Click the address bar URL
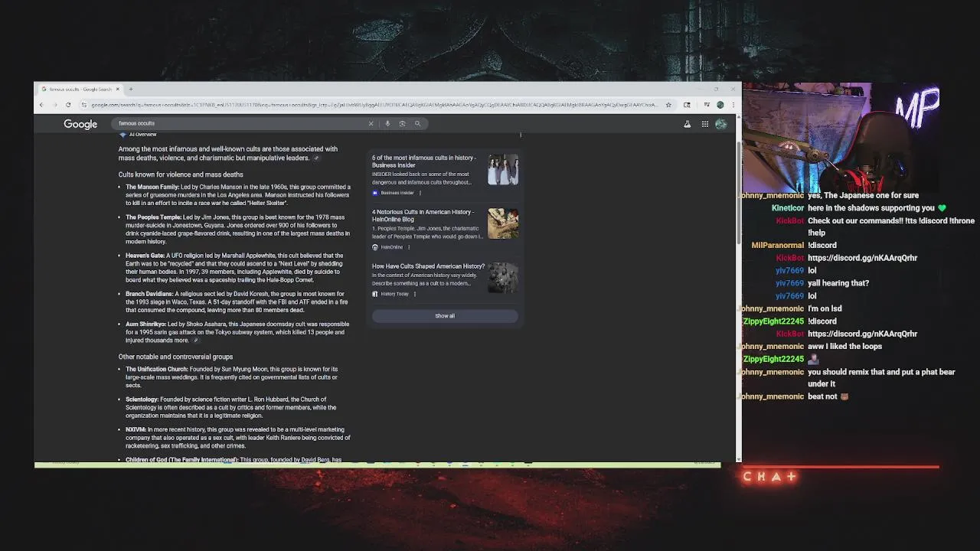This screenshot has height=551, width=980. click(x=374, y=105)
